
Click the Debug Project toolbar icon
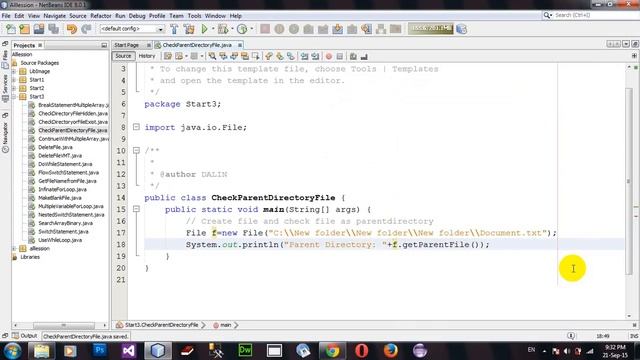click(223, 29)
